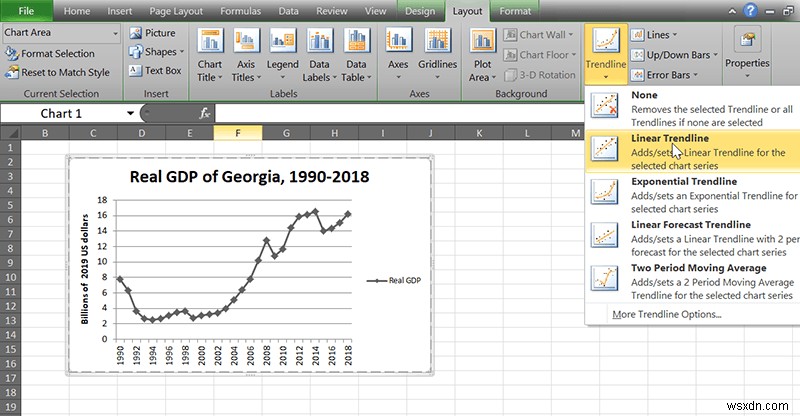Select row 1 header
Image resolution: width=800 pixels, height=416 pixels.
pos(10,148)
